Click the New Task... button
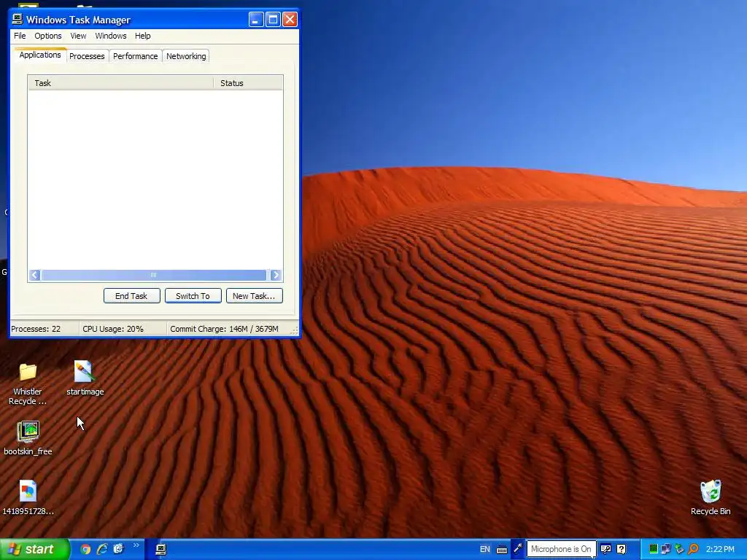The image size is (747, 560). coord(254,296)
